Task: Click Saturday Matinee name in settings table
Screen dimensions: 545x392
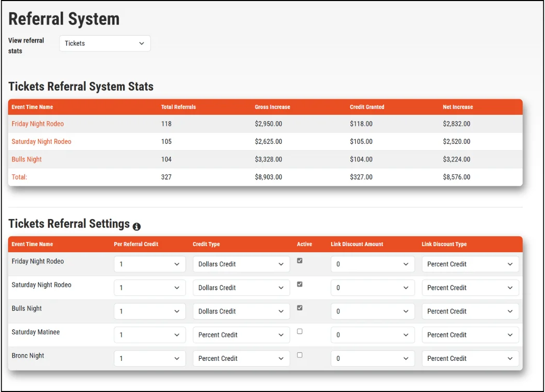Action: coord(35,332)
